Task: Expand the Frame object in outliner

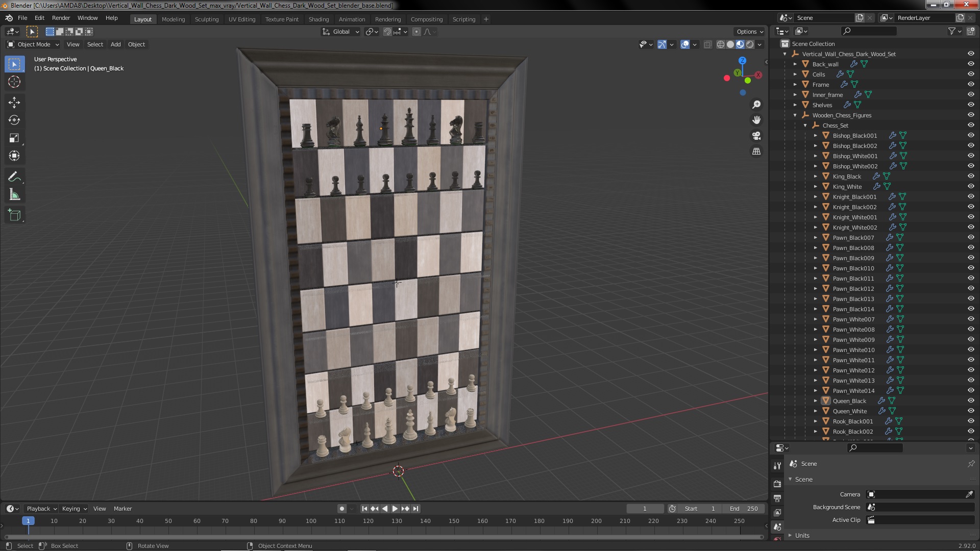Action: pos(795,85)
